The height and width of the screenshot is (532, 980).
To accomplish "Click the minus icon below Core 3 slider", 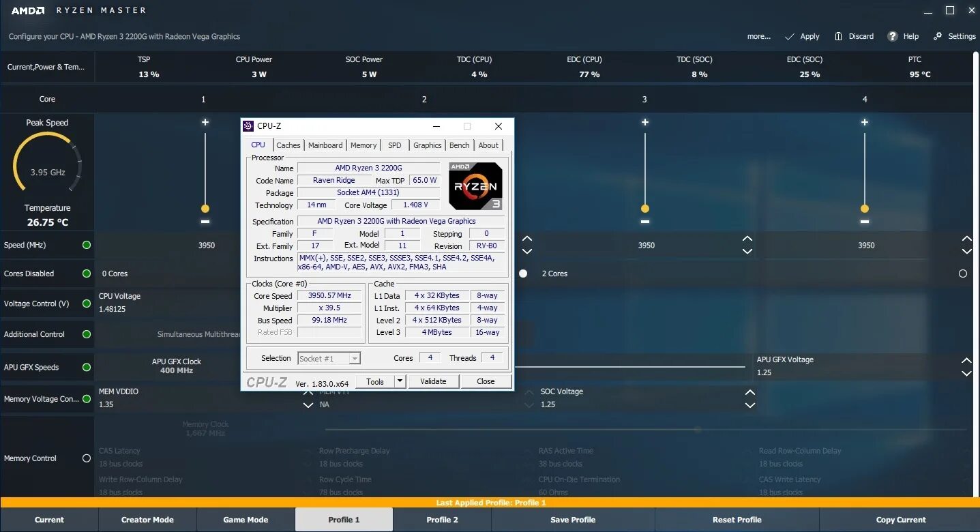I will [645, 222].
